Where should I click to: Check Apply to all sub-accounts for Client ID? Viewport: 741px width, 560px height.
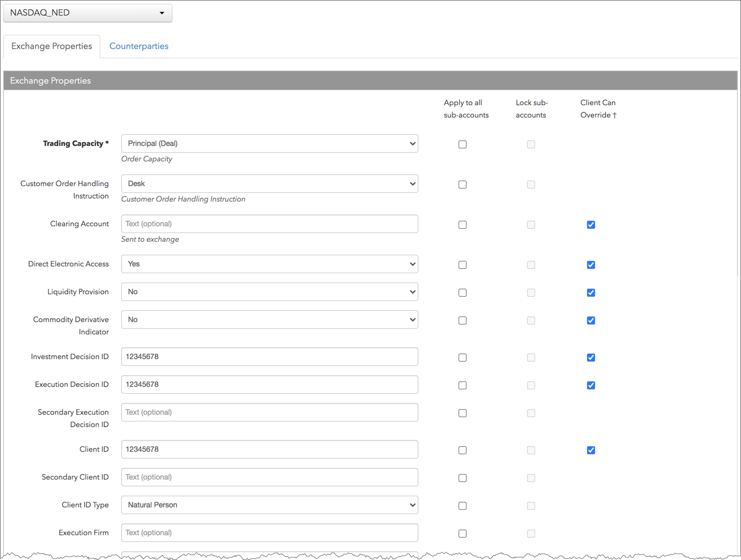462,451
